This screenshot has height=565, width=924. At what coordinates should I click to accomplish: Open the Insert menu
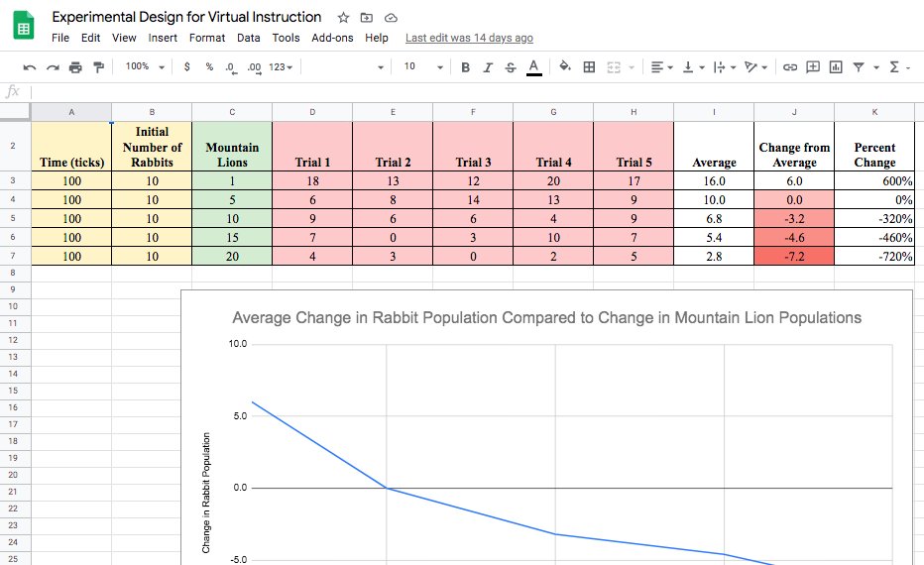[x=163, y=38]
